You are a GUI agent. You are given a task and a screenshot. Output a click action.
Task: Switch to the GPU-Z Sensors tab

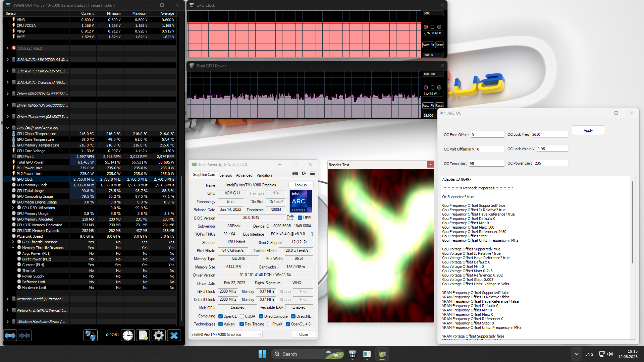(225, 175)
